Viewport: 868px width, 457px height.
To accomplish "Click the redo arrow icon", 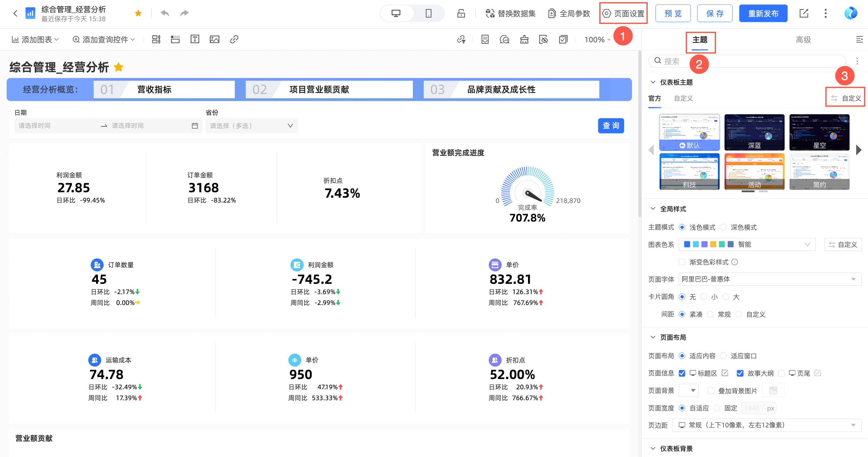I will click(184, 13).
